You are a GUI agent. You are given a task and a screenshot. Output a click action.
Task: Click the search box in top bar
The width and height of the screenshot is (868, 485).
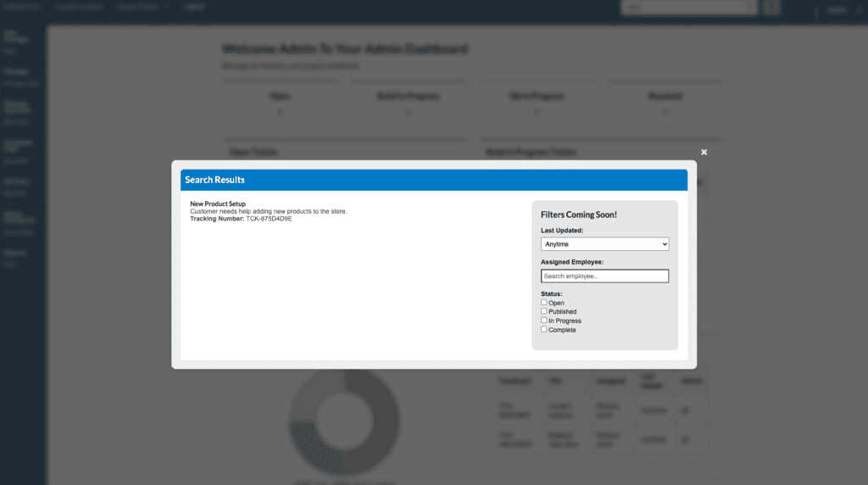point(688,8)
